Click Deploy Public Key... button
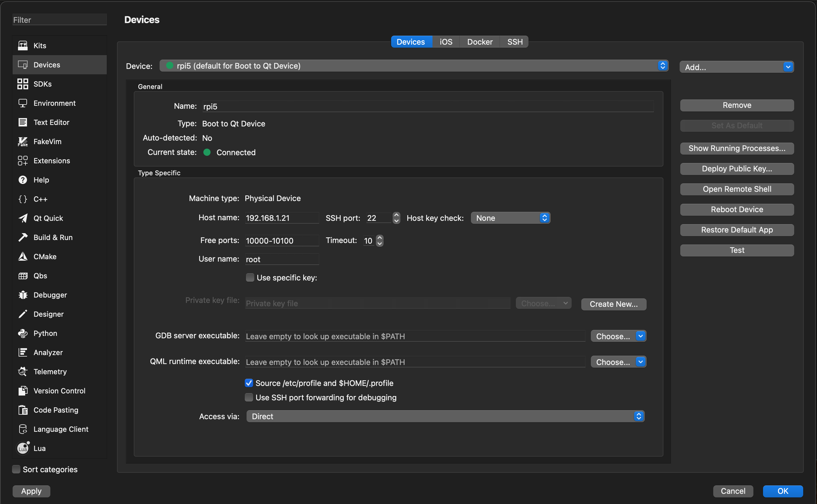The image size is (817, 504). point(737,169)
